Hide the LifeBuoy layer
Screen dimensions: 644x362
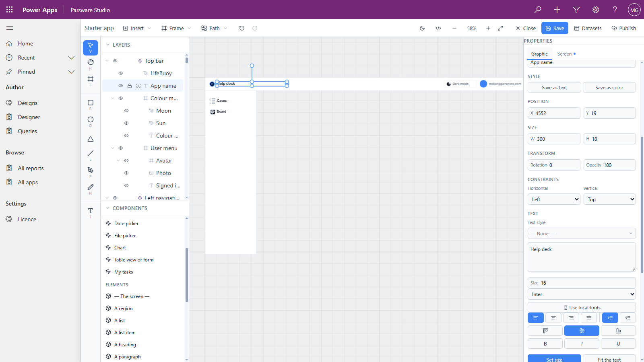tap(121, 73)
